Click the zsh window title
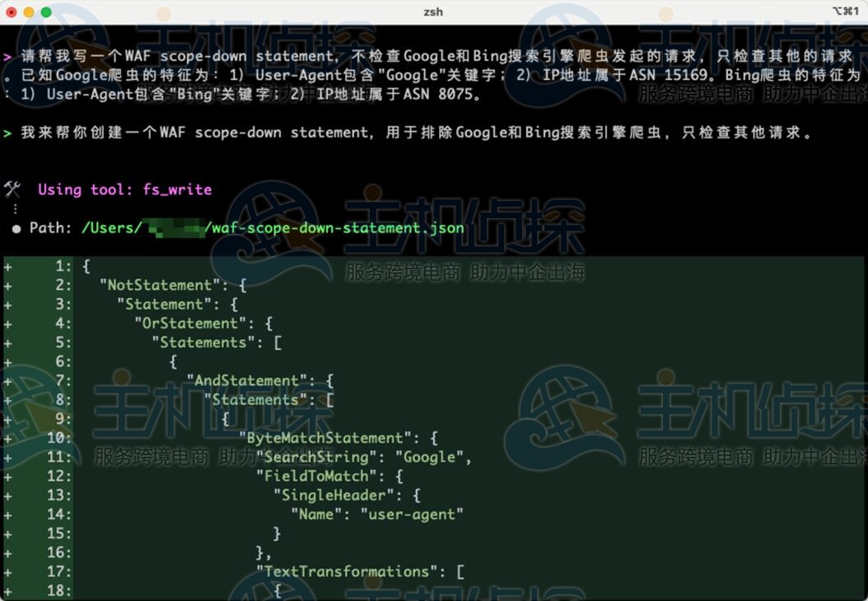This screenshot has width=868, height=601. coord(433,12)
